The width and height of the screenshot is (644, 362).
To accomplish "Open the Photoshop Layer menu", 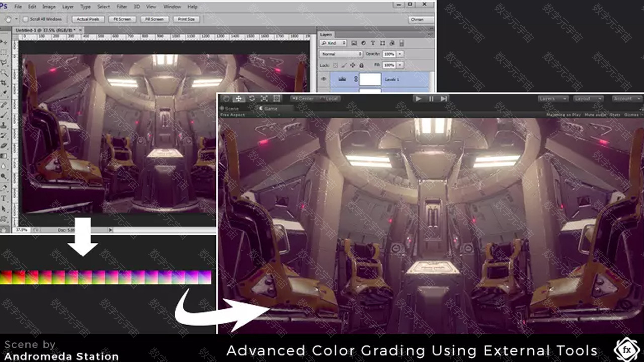I will click(68, 7).
